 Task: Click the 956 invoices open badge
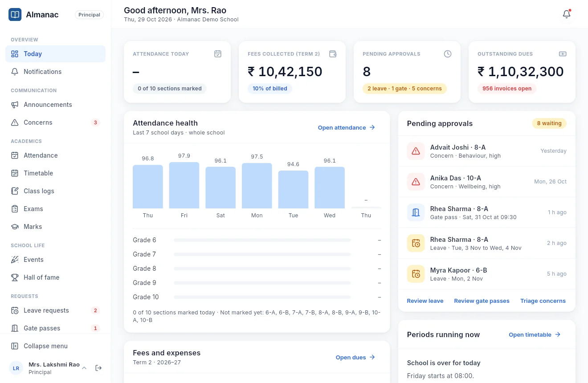click(x=507, y=89)
